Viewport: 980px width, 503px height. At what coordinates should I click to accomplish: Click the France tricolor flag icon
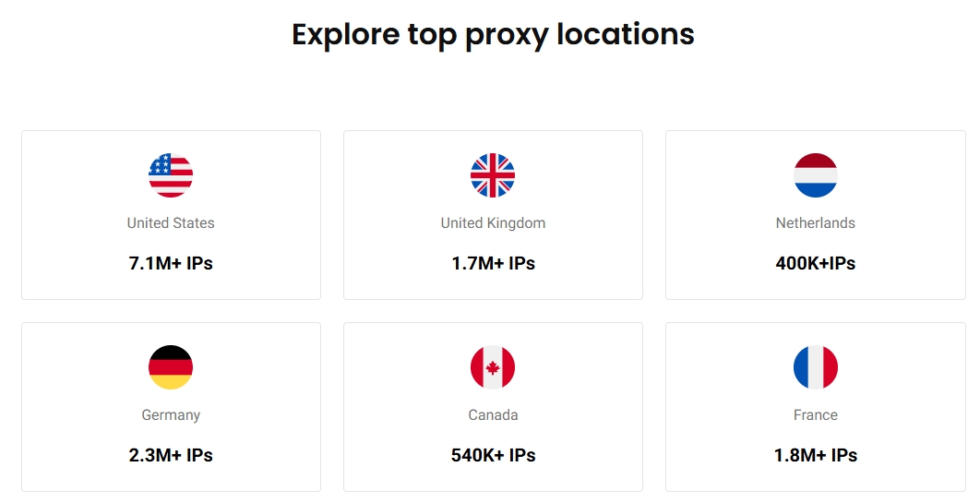pos(815,366)
